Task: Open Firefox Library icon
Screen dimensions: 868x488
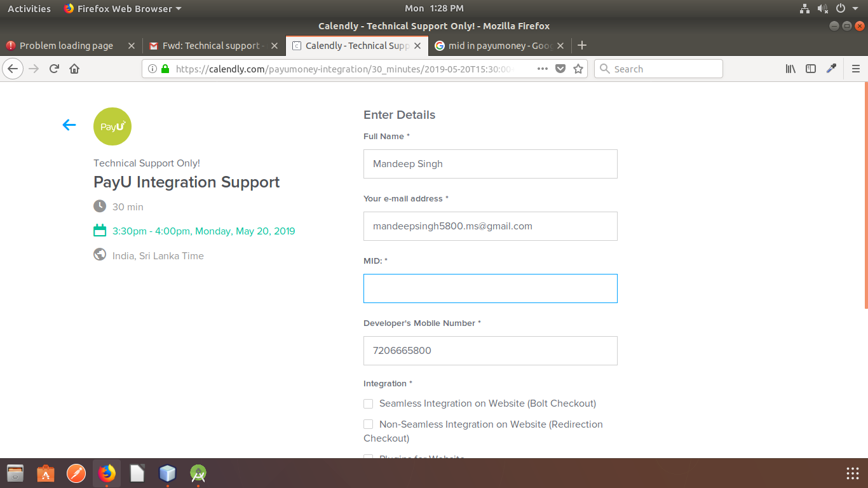Action: [x=790, y=69]
